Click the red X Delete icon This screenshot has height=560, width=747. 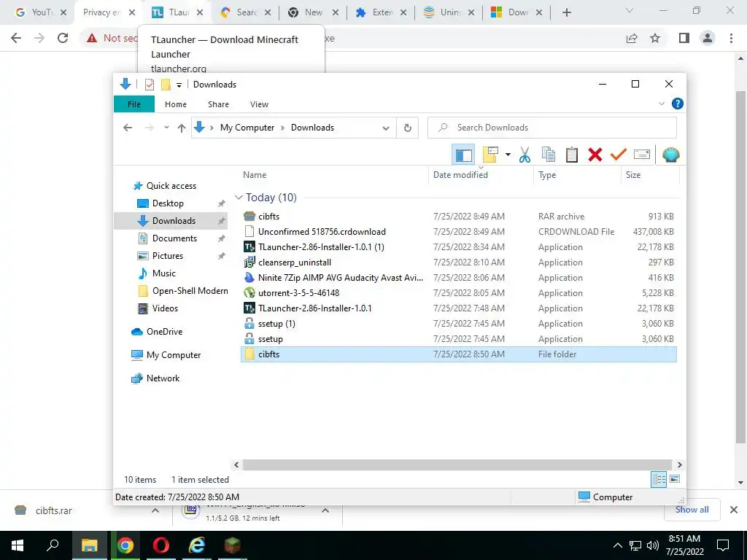(595, 155)
